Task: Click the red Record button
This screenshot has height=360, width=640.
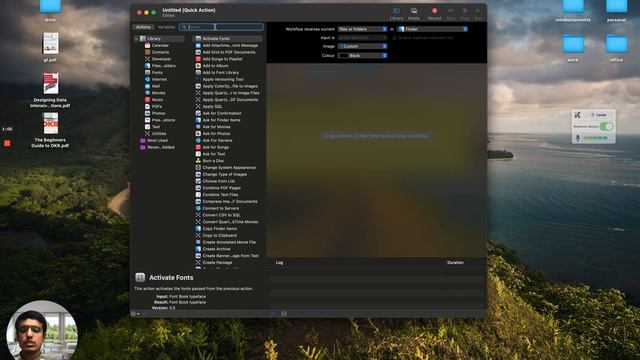Action: tap(434, 13)
